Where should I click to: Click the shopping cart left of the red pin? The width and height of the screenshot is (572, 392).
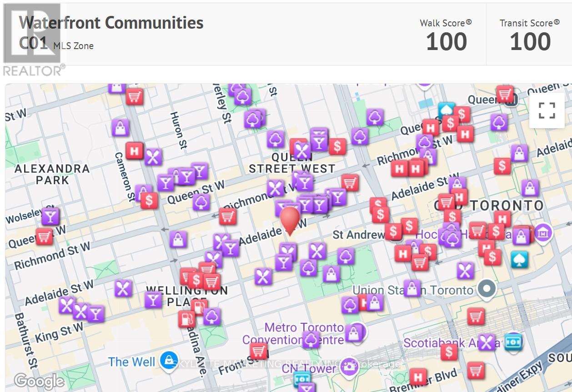click(228, 216)
